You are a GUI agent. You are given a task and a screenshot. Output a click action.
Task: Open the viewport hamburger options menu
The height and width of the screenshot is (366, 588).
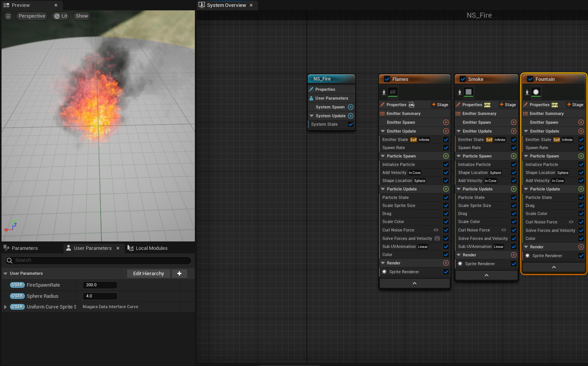(x=8, y=16)
